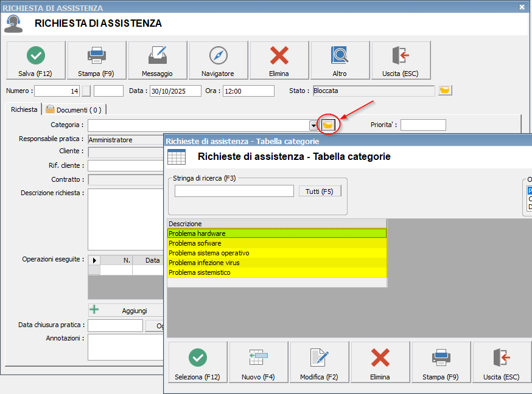Open folder icon next to Stato field
Screen dimensions: 532x394
[445, 91]
